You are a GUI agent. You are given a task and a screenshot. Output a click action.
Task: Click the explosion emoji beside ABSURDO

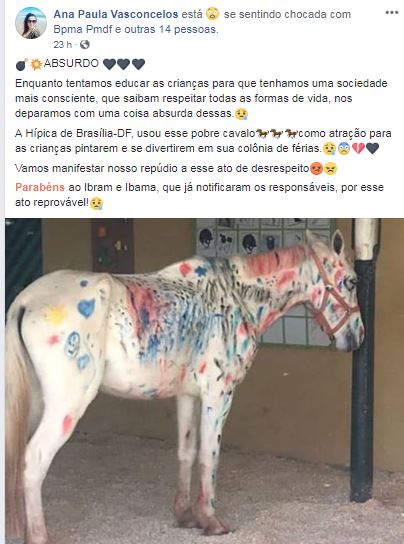pyautogui.click(x=36, y=64)
